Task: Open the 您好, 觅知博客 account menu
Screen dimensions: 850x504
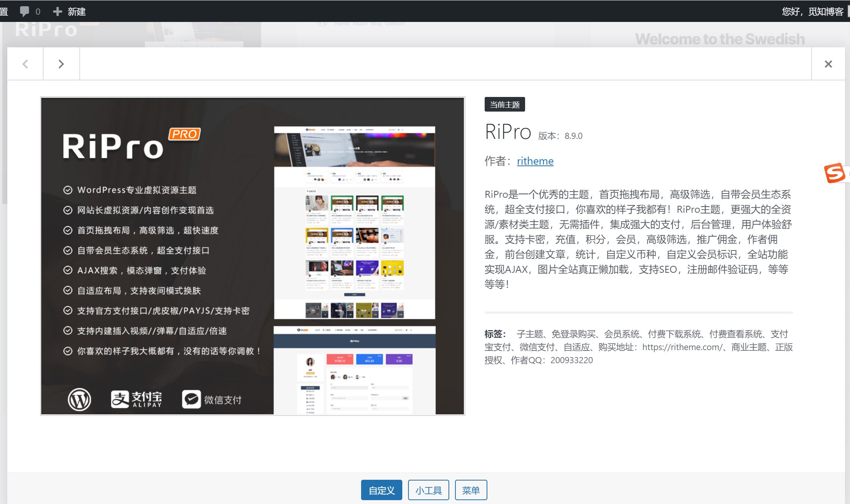Action: (812, 12)
